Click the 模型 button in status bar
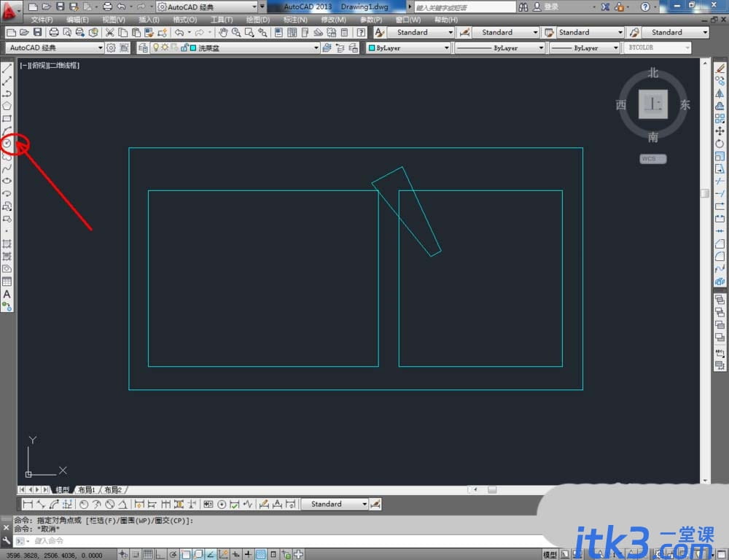Screen dimensions: 729x560 click(x=550, y=554)
